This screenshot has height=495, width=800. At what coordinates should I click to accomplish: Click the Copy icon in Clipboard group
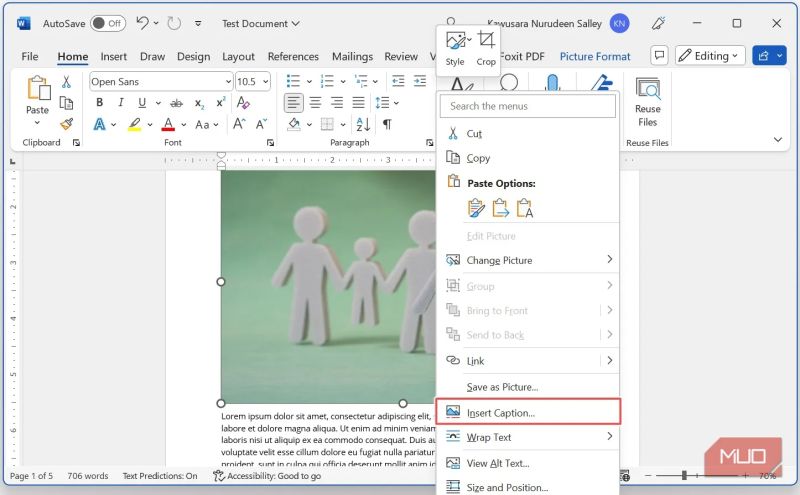(x=66, y=103)
